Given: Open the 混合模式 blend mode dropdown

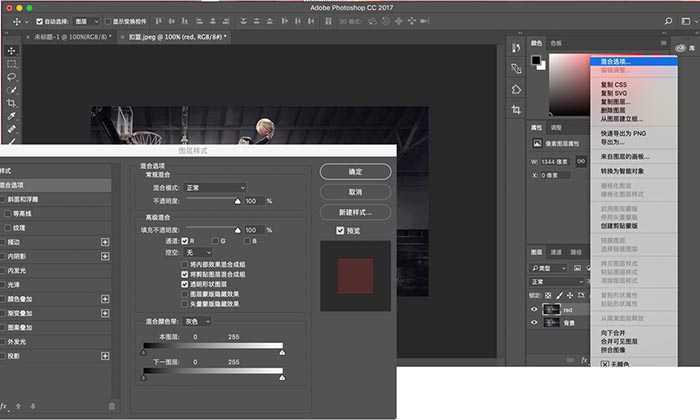Looking at the screenshot, I should [x=215, y=187].
